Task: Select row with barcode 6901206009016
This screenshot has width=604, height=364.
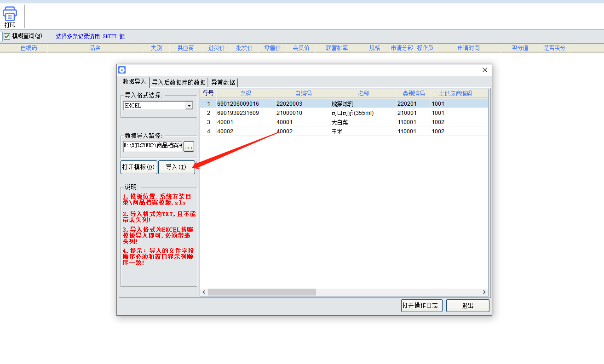Action: point(344,104)
